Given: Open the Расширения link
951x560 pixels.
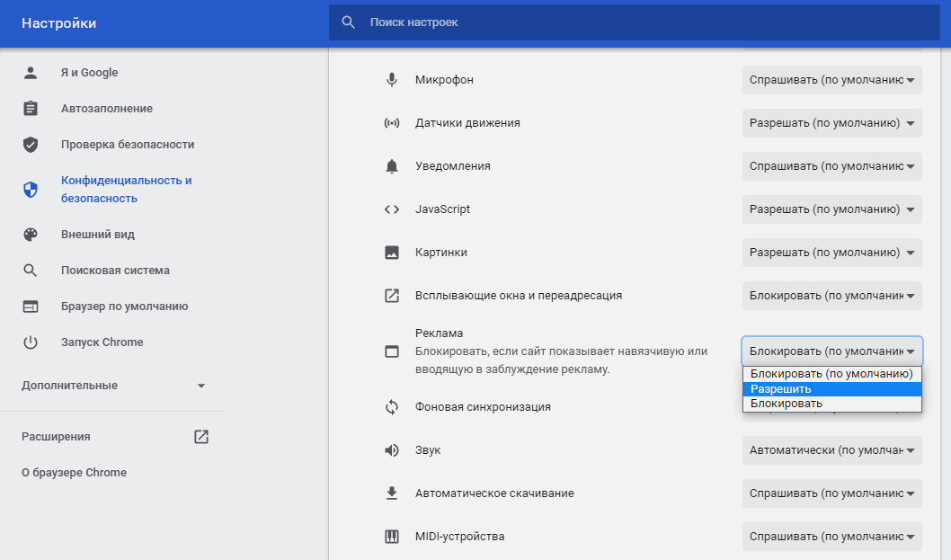Looking at the screenshot, I should coord(56,437).
